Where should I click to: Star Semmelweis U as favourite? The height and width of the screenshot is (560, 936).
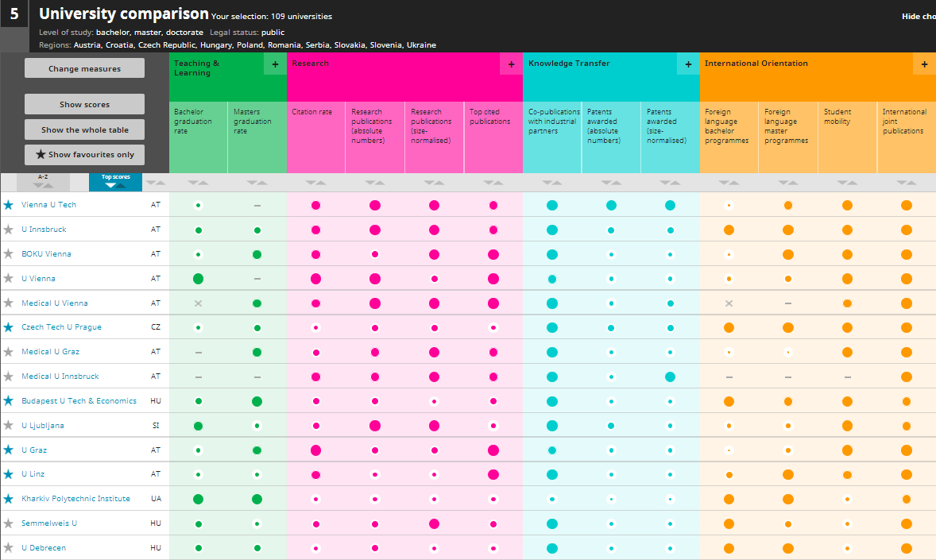coord(9,523)
